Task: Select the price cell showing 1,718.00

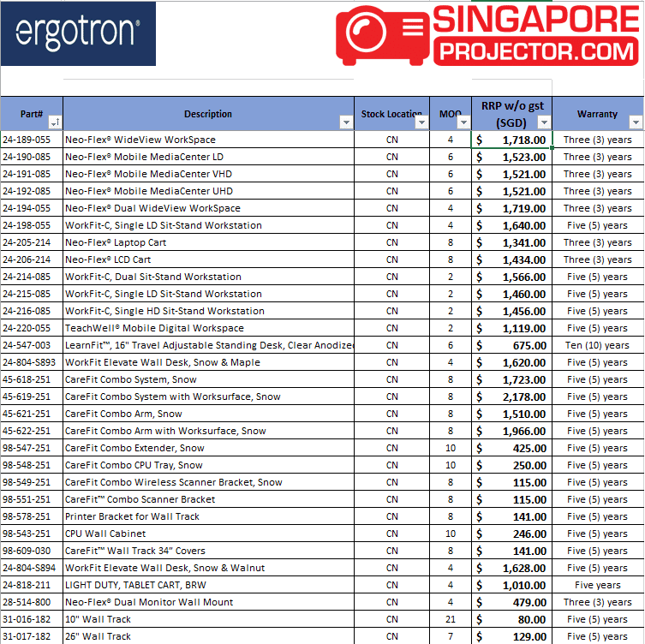Action: click(512, 140)
